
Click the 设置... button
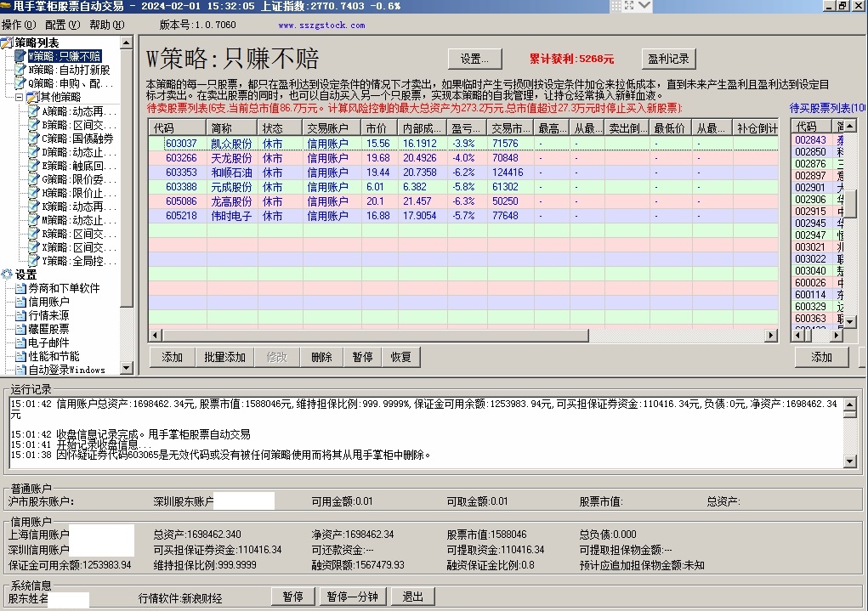tap(474, 59)
